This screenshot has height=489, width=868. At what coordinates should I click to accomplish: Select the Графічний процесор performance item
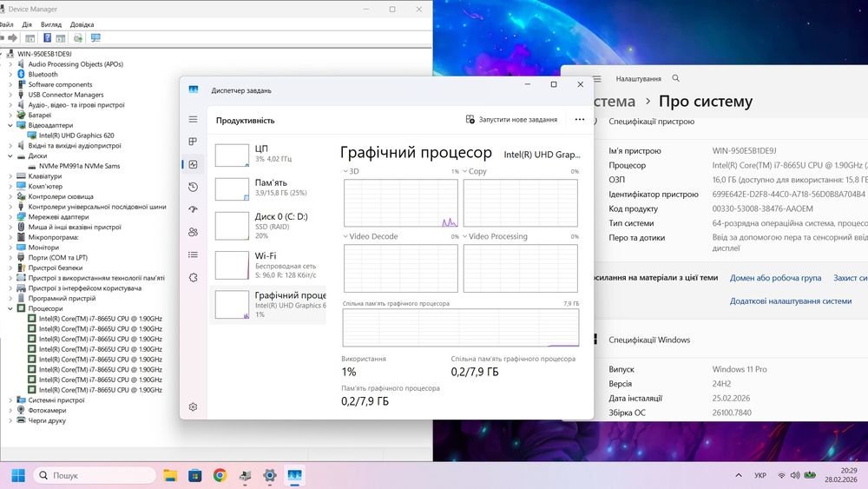270,304
